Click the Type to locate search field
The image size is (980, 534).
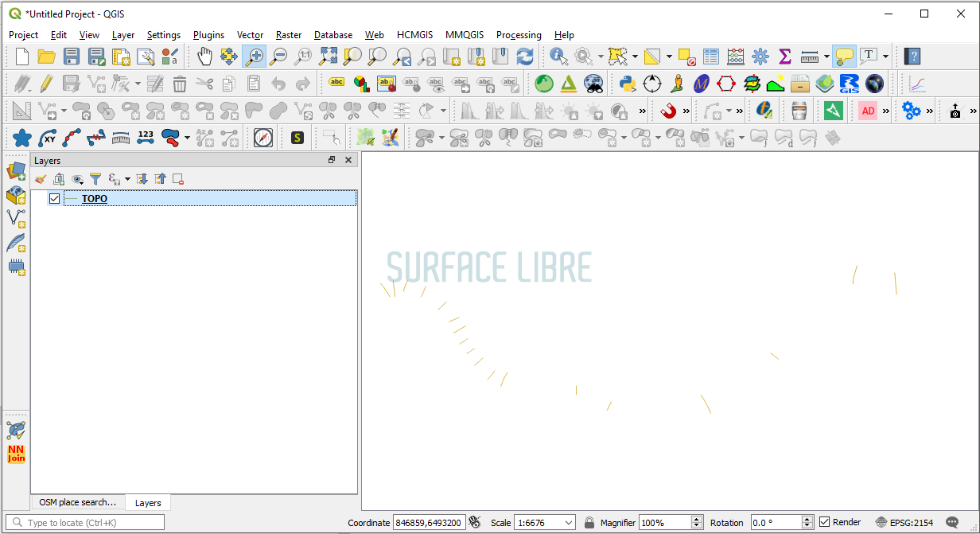tap(87, 523)
